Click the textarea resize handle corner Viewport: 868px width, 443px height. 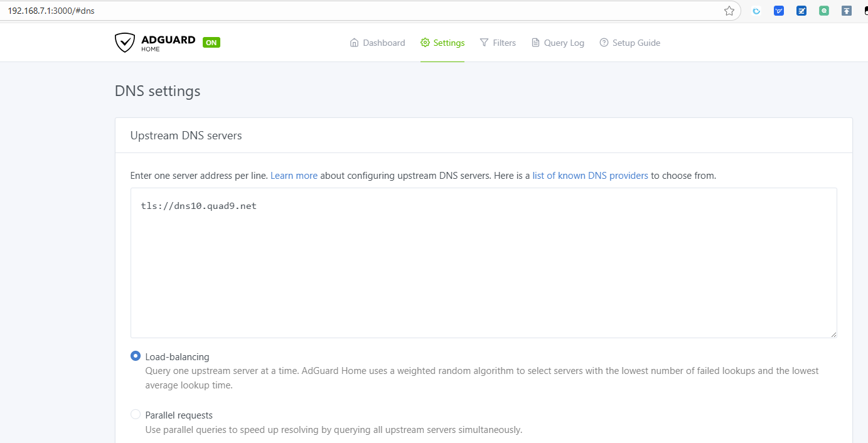pos(833,334)
